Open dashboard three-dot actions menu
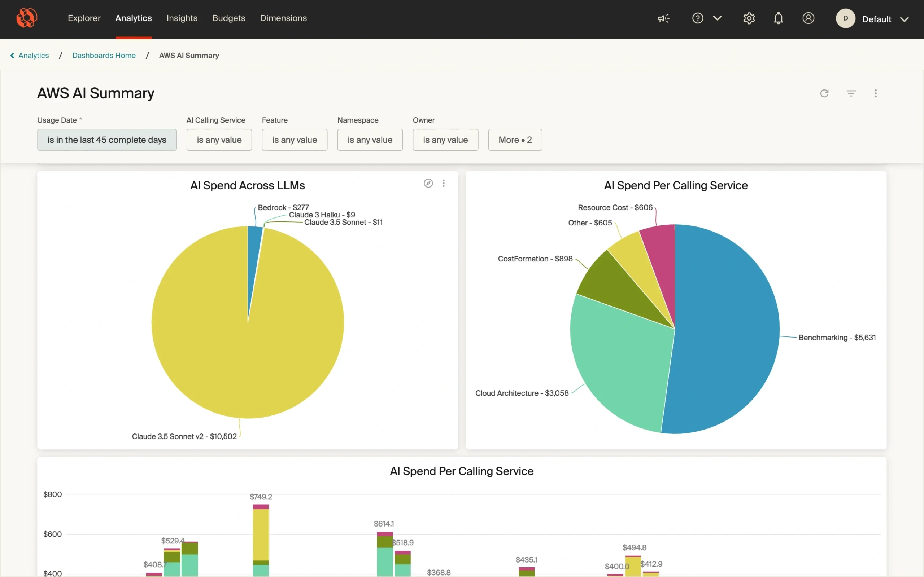The image size is (924, 577). pos(876,93)
